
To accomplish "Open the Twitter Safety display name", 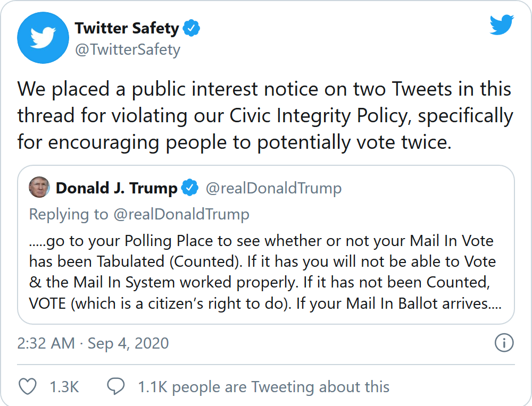I will (x=126, y=28).
